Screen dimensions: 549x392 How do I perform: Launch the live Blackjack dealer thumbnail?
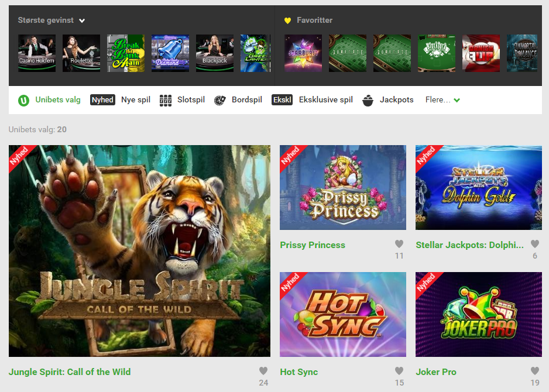tap(215, 53)
